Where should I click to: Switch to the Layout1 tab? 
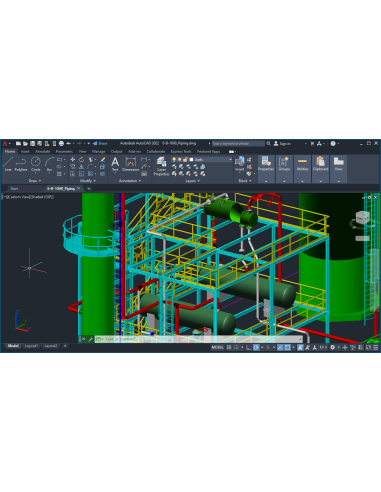click(x=31, y=346)
